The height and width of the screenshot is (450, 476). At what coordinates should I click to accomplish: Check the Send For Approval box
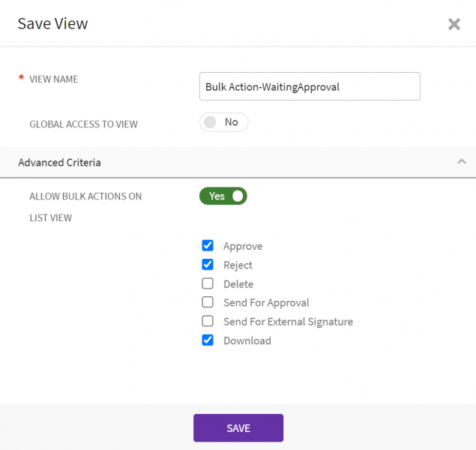208,302
